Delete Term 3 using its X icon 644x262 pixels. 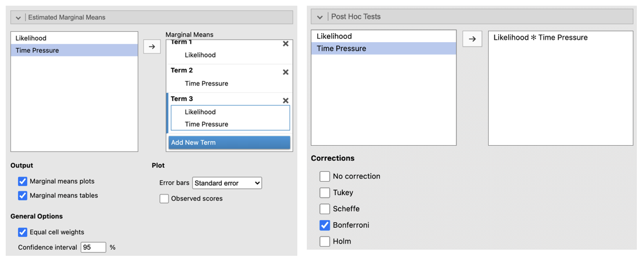tap(285, 101)
